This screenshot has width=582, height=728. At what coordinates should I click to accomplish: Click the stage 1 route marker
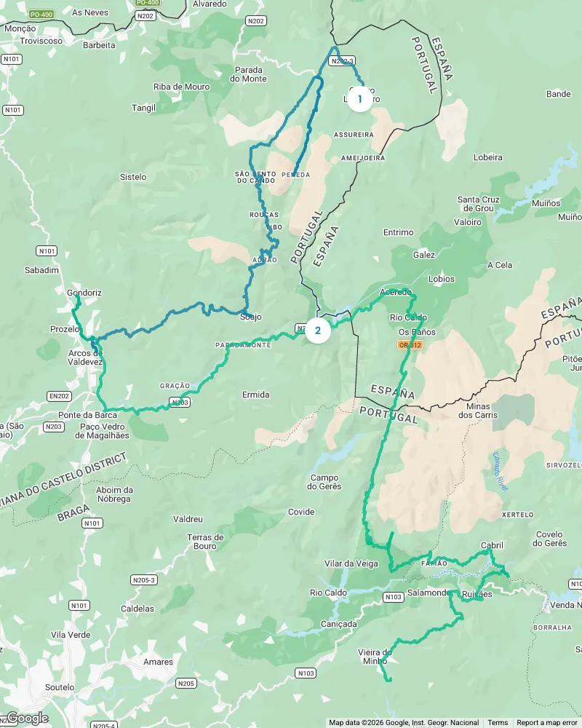click(359, 99)
